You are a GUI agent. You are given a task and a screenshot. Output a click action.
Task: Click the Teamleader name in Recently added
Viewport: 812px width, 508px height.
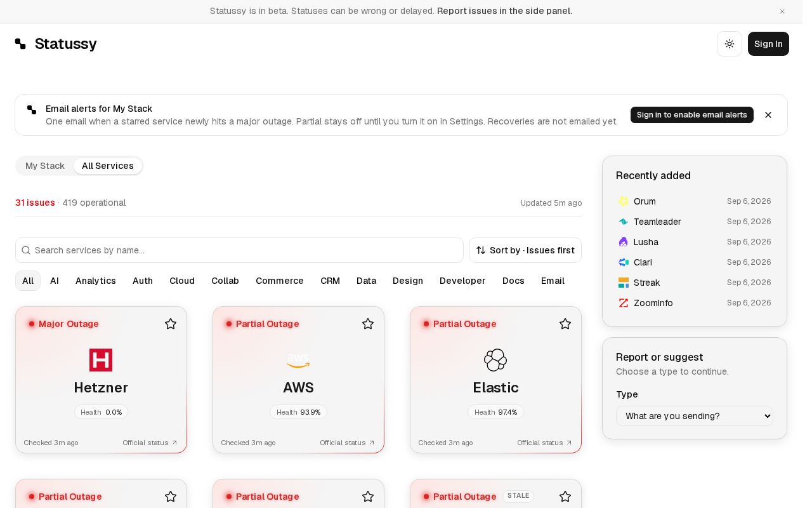tap(657, 222)
